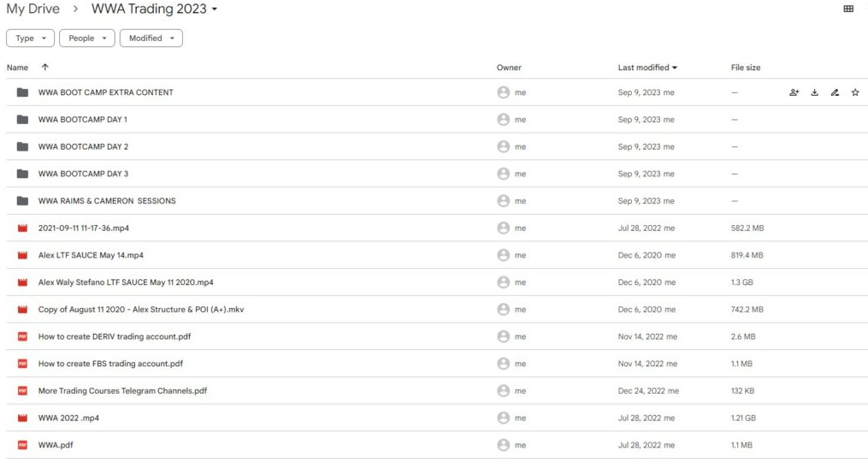Screen dimensions: 868x463
Task: Rename the WWA BOOT CAMP EXTRA CONTENT folder
Action: coord(835,92)
